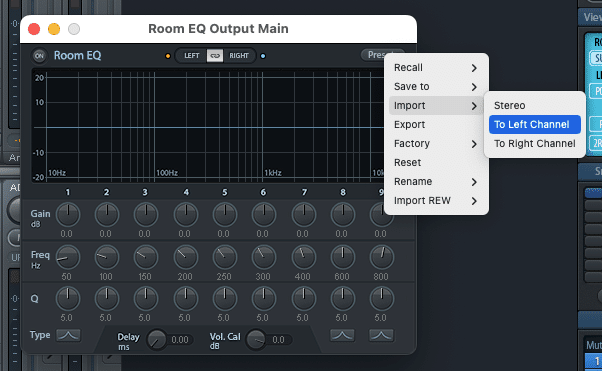Click the 200 Hz Freq knob
Viewport: 602px width, 371px height.
[186, 257]
